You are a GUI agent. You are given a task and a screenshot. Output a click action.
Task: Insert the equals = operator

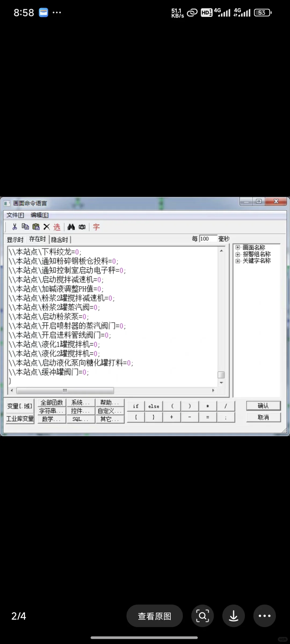click(208, 417)
